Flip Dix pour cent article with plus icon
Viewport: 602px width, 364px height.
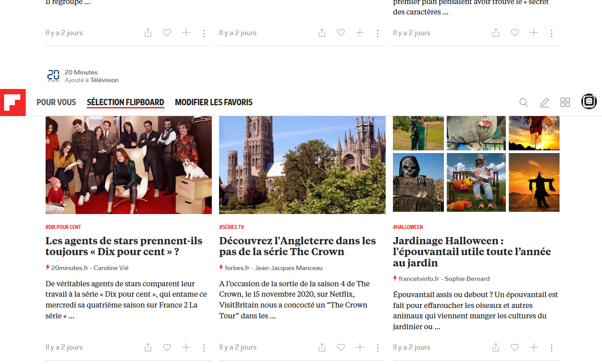click(186, 347)
